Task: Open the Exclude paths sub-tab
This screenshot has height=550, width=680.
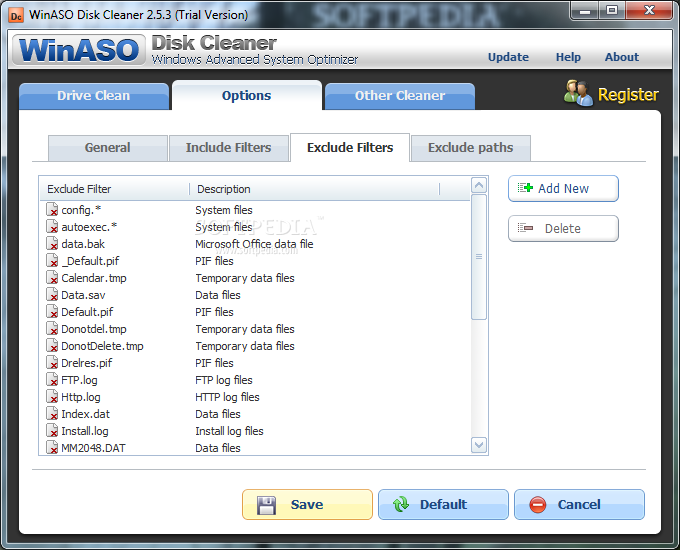Action: [471, 147]
